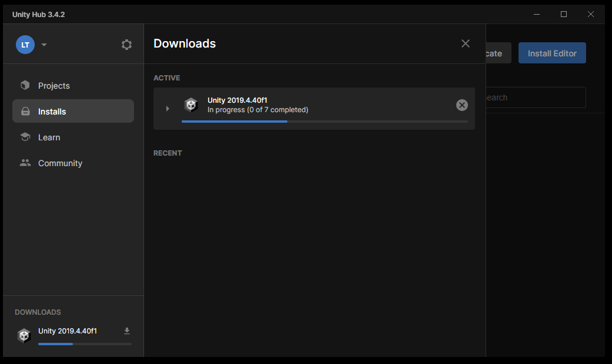The height and width of the screenshot is (364, 612).
Task: Click the download arrow icon in sidebar
Action: [127, 331]
